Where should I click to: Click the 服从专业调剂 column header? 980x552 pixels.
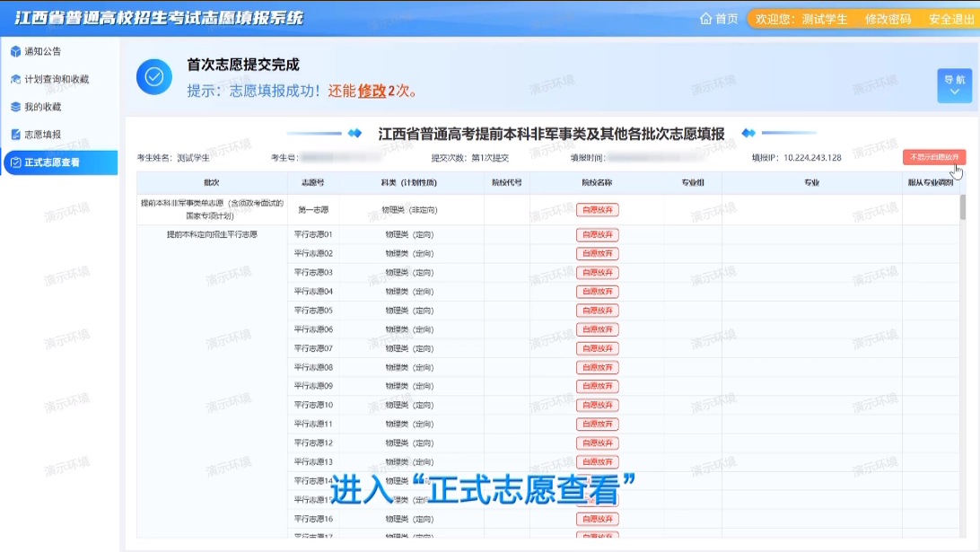click(931, 182)
